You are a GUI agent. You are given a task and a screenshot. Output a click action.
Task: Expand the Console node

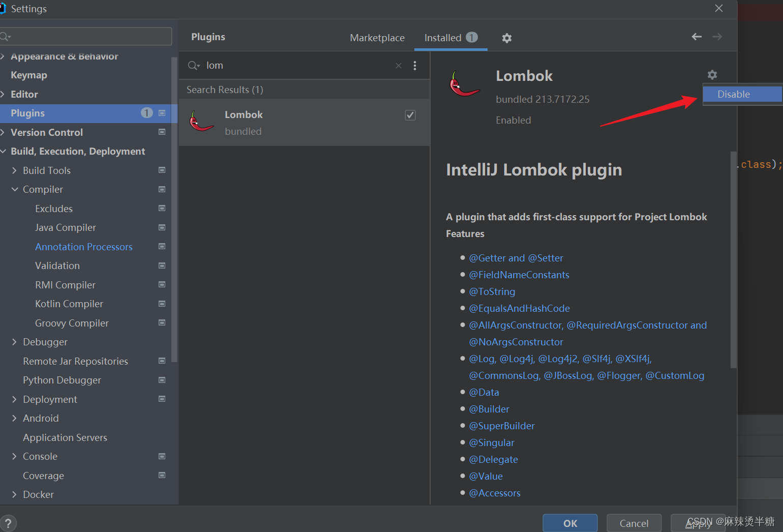pyautogui.click(x=14, y=456)
